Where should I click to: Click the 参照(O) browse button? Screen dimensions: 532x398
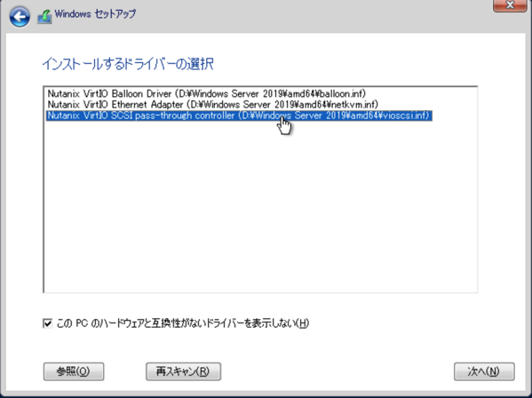point(74,371)
